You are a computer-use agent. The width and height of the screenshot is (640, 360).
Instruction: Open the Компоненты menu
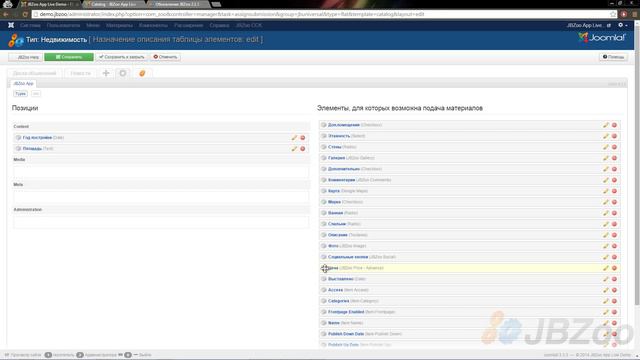[153, 25]
